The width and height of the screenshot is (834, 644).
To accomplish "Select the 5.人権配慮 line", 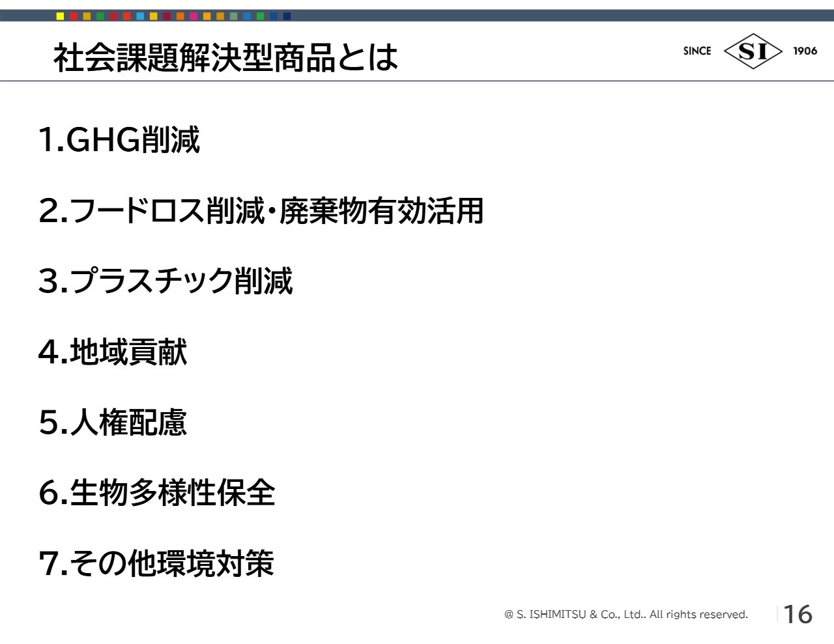I will coord(113,422).
